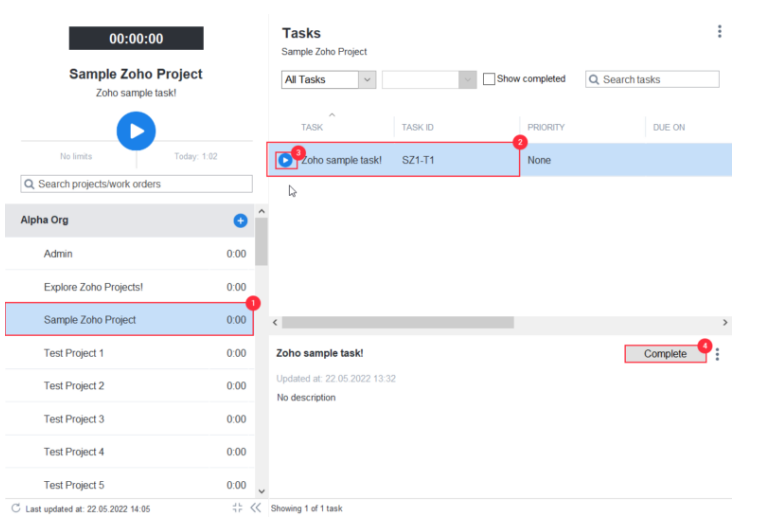
Task: Open more options next to Complete button
Action: 717,354
